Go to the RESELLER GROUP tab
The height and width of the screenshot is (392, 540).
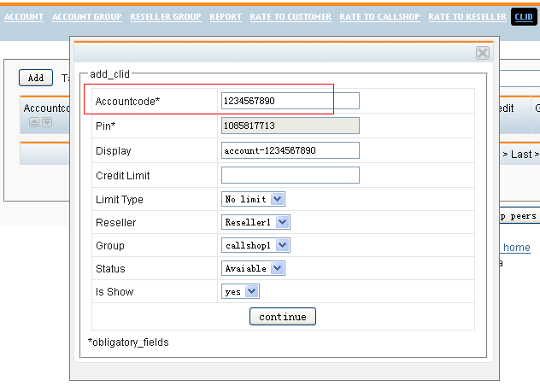coord(166,17)
